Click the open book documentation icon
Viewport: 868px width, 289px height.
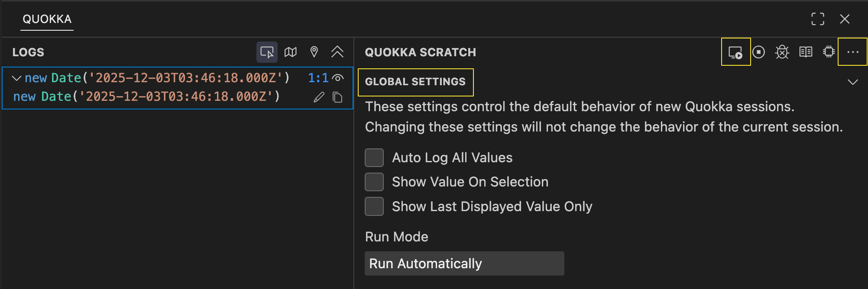[806, 52]
